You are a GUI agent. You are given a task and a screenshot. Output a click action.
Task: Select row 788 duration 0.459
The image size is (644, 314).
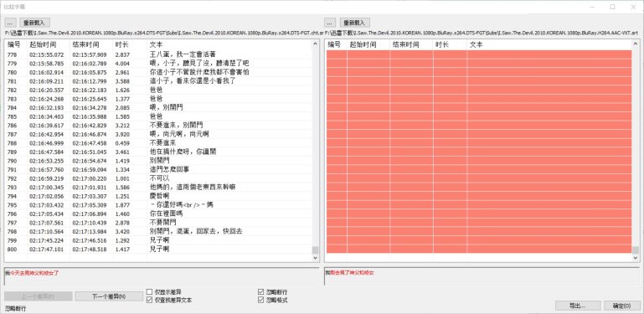122,142
